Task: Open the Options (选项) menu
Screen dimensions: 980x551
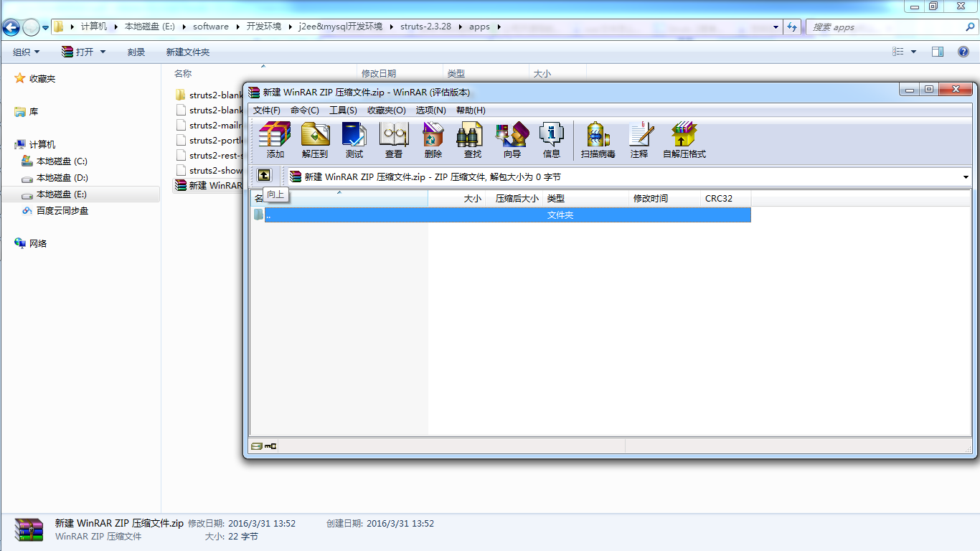Action: click(x=431, y=110)
